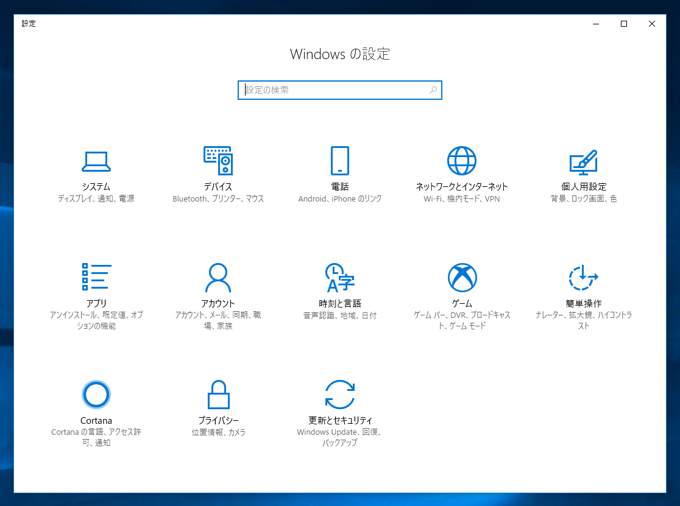Open the ゲーム Xbox logo icon

[462, 277]
